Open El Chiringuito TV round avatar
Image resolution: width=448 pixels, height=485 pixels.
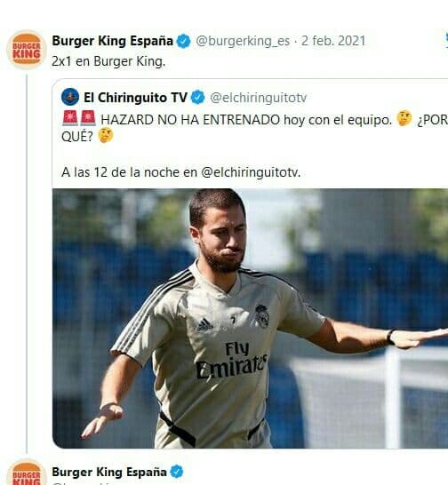[x=70, y=97]
